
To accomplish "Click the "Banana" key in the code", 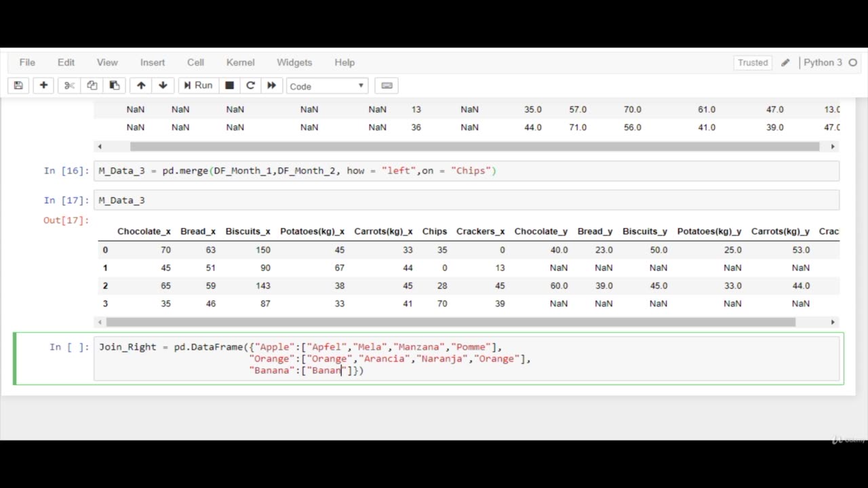I will point(272,371).
